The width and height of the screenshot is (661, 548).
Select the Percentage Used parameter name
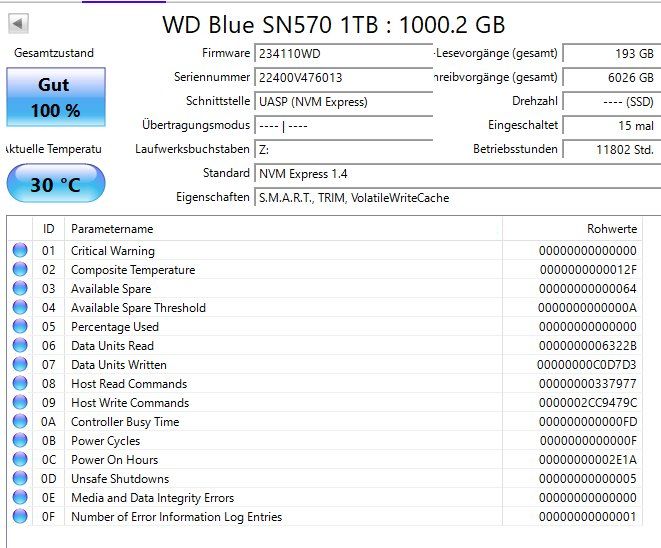[x=115, y=327]
